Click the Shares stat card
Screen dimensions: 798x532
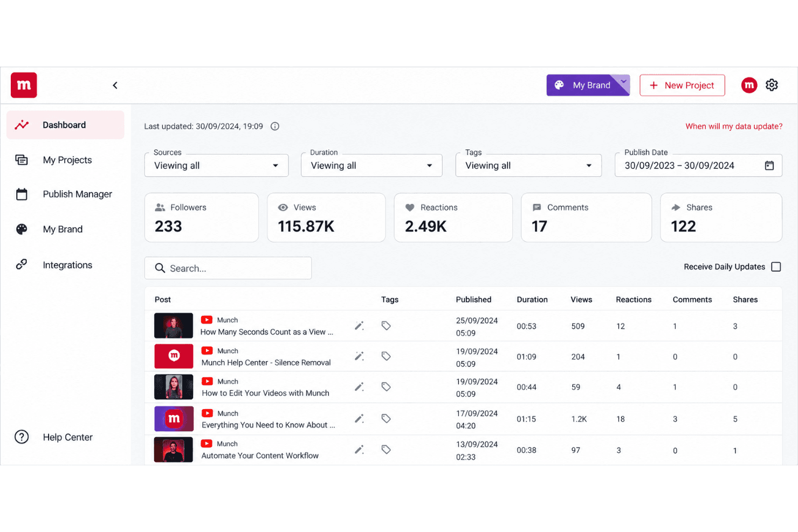(x=721, y=218)
